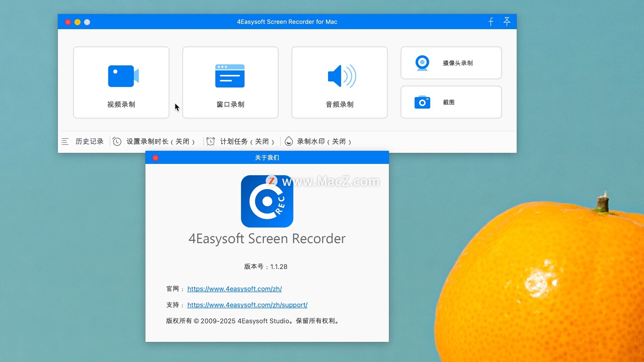Close the main recorder window with the red button

(x=68, y=22)
